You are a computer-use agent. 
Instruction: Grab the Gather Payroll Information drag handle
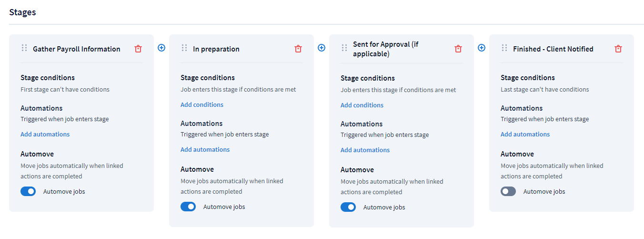[24, 48]
